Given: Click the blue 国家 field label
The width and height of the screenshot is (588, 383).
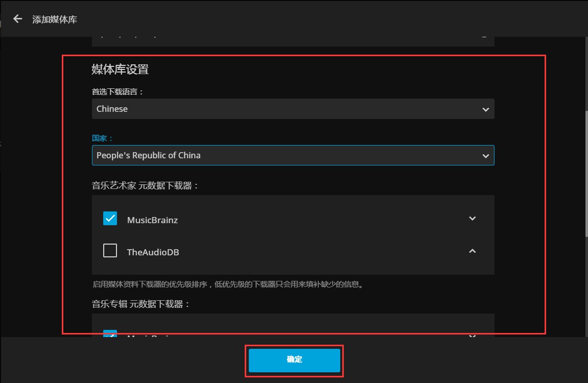Looking at the screenshot, I should click(102, 138).
